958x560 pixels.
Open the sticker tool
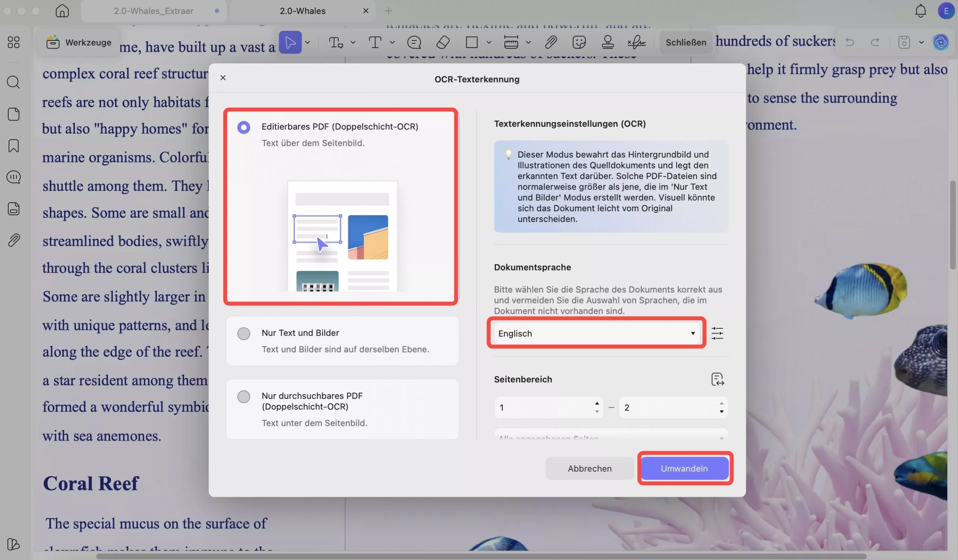click(x=579, y=42)
